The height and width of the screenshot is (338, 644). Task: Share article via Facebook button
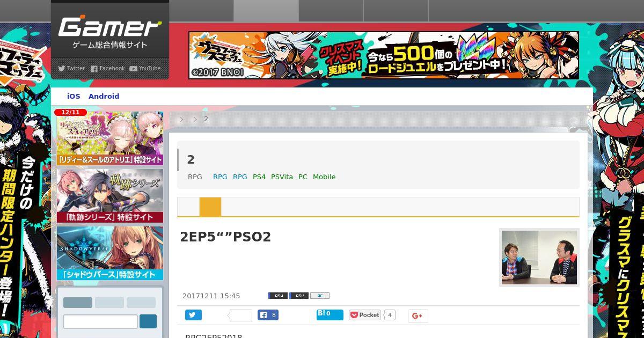click(x=268, y=315)
